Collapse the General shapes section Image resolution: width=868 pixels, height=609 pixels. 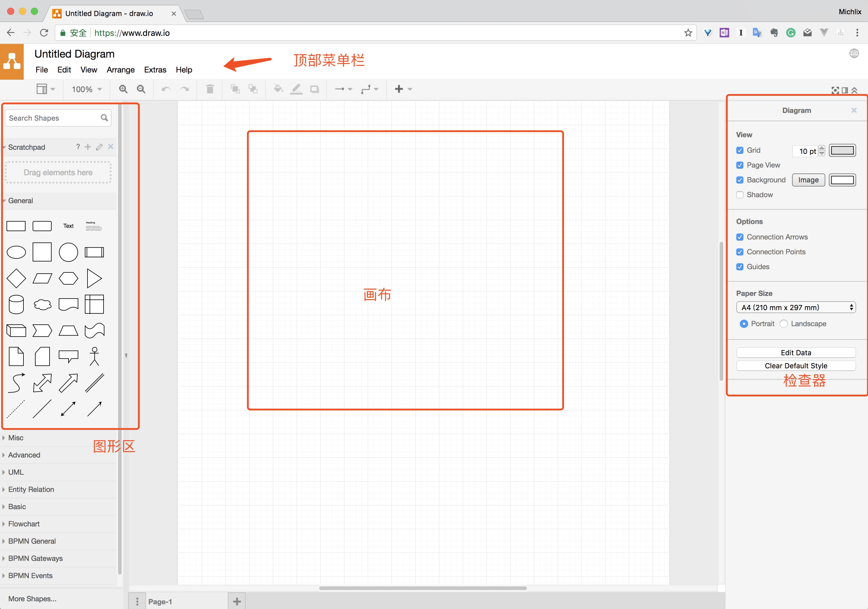click(21, 201)
